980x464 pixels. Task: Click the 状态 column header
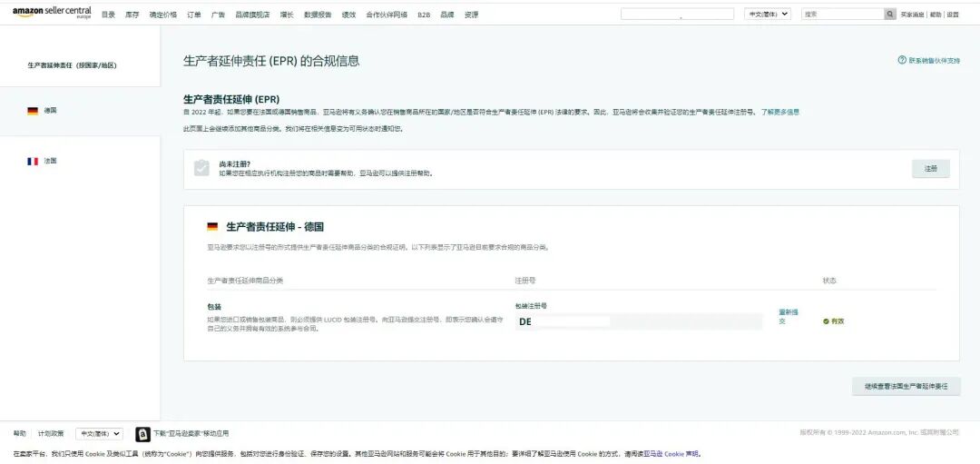pos(829,281)
